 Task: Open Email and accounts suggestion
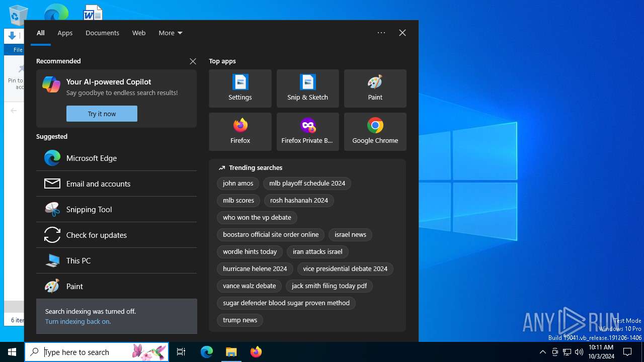pyautogui.click(x=116, y=184)
